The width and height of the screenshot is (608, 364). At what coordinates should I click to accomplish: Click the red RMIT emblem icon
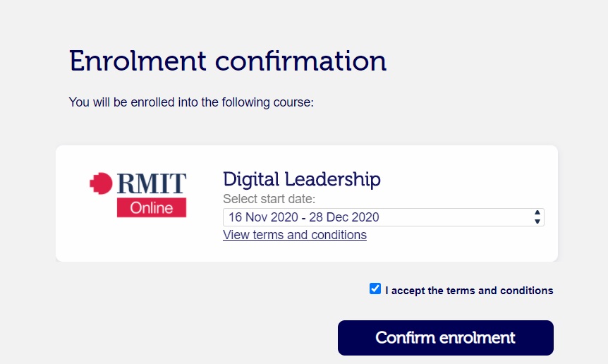click(101, 184)
